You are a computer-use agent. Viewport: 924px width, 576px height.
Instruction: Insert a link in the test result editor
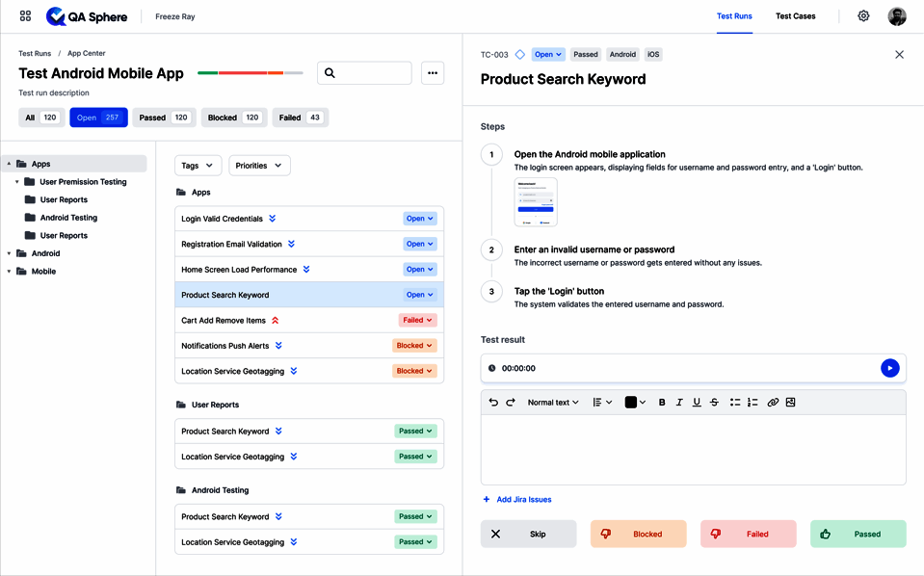tap(773, 403)
